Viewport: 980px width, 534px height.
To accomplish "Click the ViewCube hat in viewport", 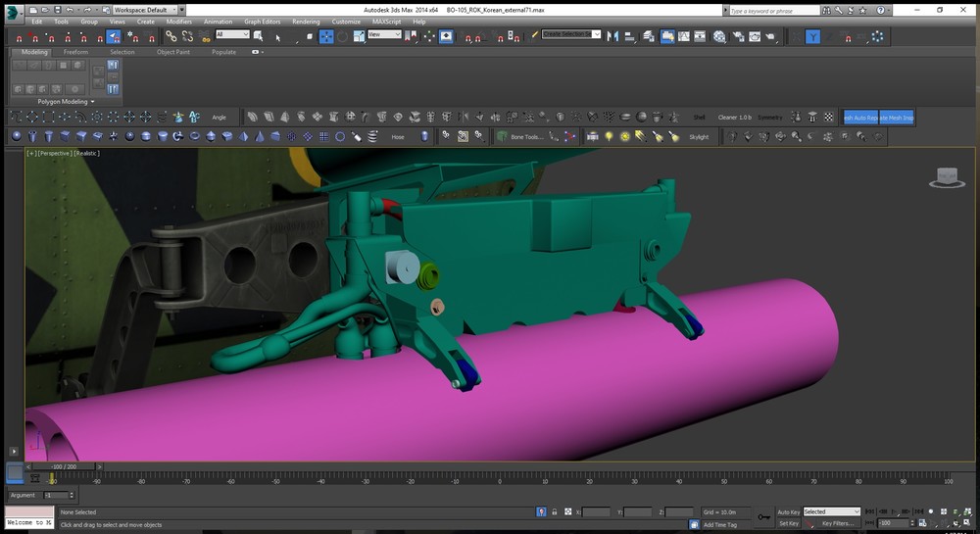I will 946,177.
